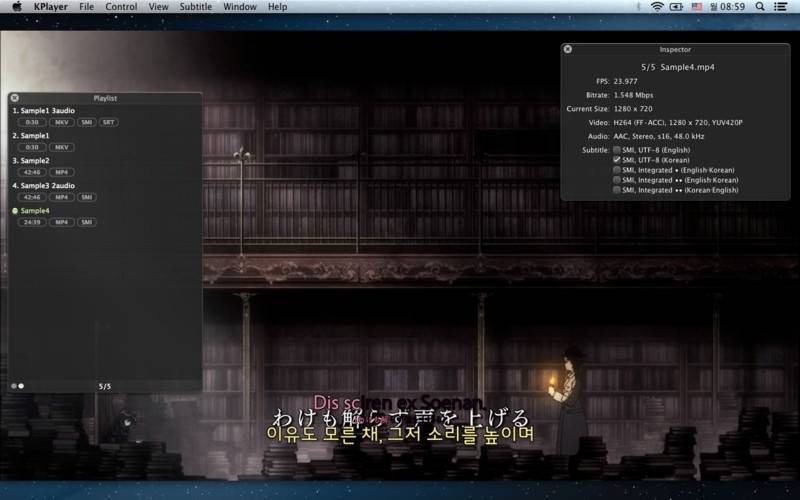Click the white Japanese subtitle line
Image resolution: width=800 pixels, height=500 pixels.
click(x=401, y=418)
